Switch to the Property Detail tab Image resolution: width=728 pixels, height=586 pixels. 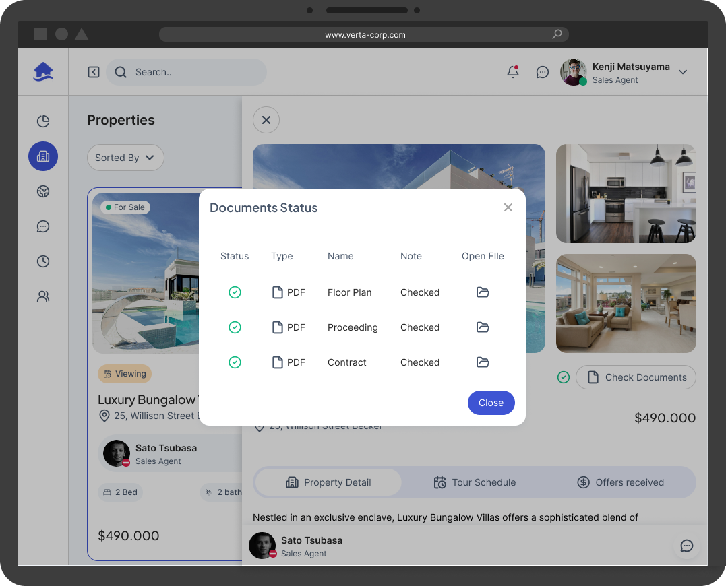(328, 482)
